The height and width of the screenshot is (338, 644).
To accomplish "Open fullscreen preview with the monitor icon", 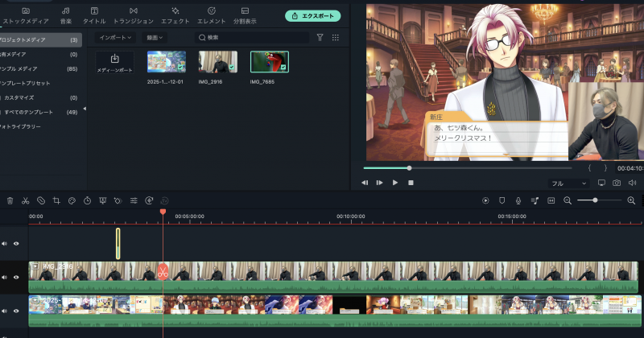I will (601, 183).
